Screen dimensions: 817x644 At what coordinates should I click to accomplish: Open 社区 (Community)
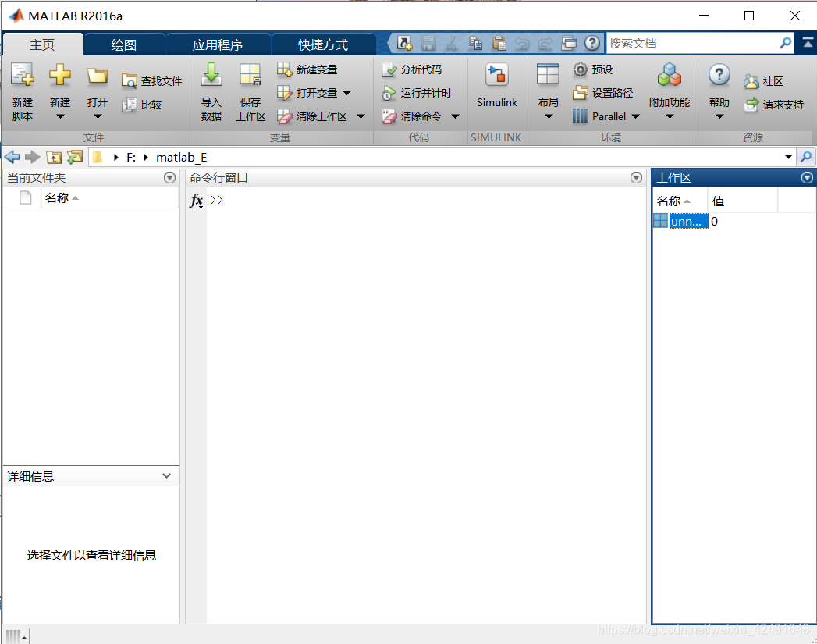click(x=763, y=81)
